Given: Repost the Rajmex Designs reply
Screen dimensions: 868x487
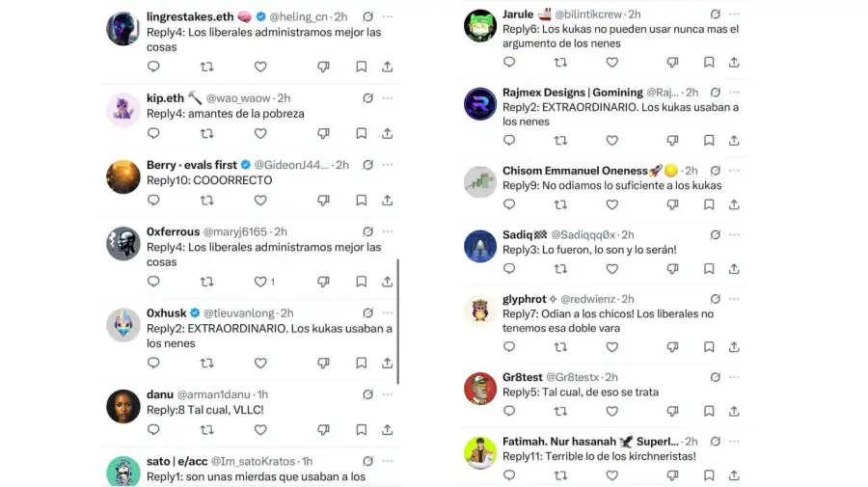Looking at the screenshot, I should [x=560, y=140].
